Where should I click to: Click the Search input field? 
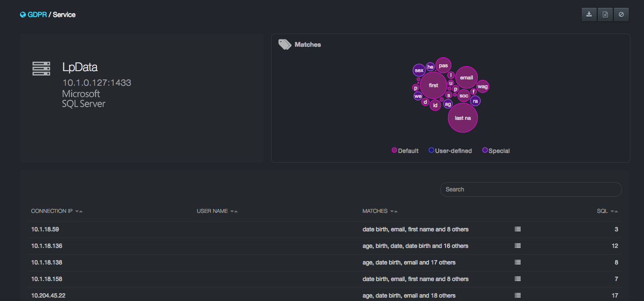(x=530, y=189)
